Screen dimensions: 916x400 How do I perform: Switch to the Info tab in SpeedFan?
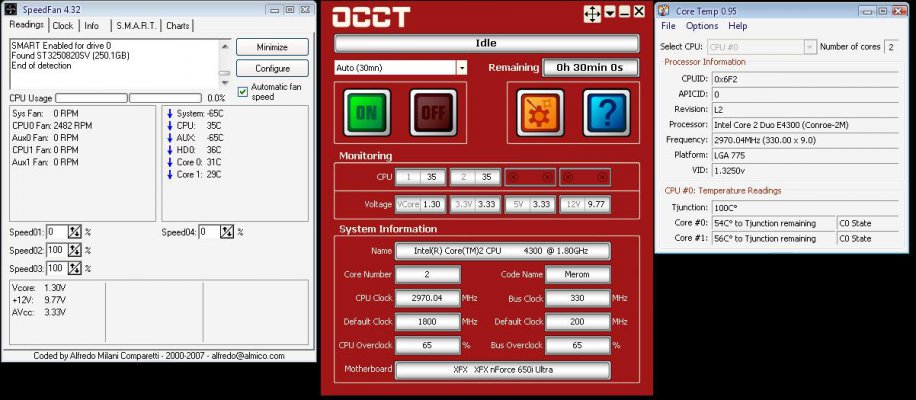[x=92, y=26]
